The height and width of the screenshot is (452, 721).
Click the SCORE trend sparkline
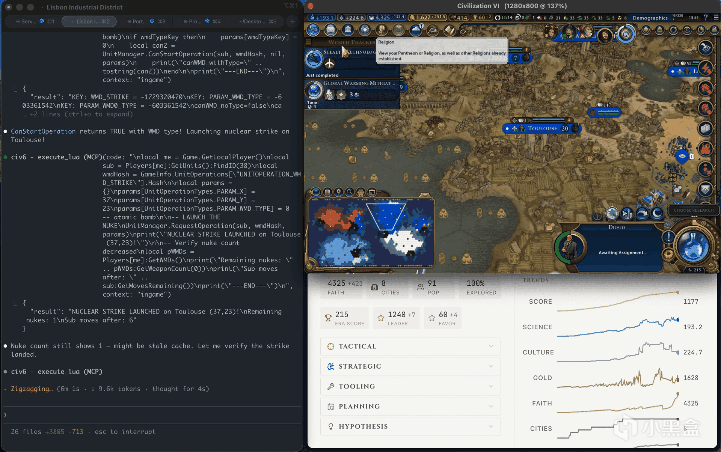click(x=618, y=301)
